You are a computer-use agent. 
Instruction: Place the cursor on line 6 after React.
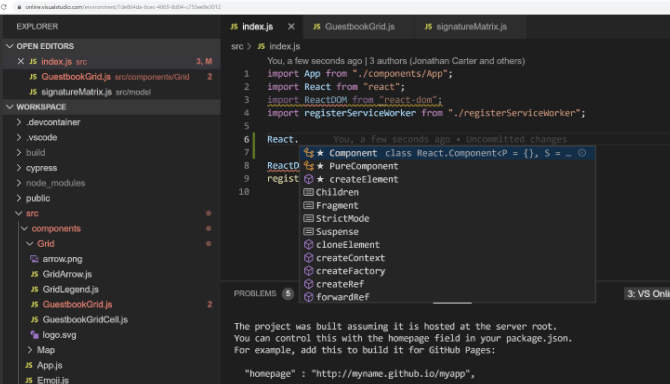(x=299, y=140)
